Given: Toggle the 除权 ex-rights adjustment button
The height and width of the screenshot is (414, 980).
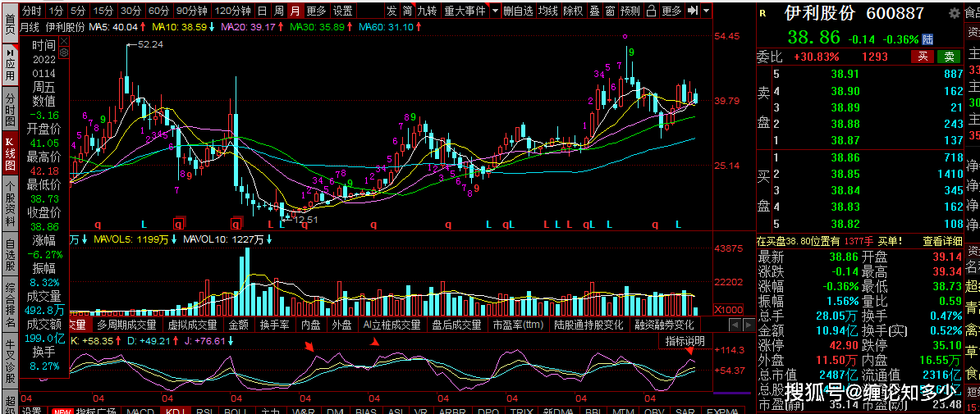Looking at the screenshot, I should (x=573, y=11).
